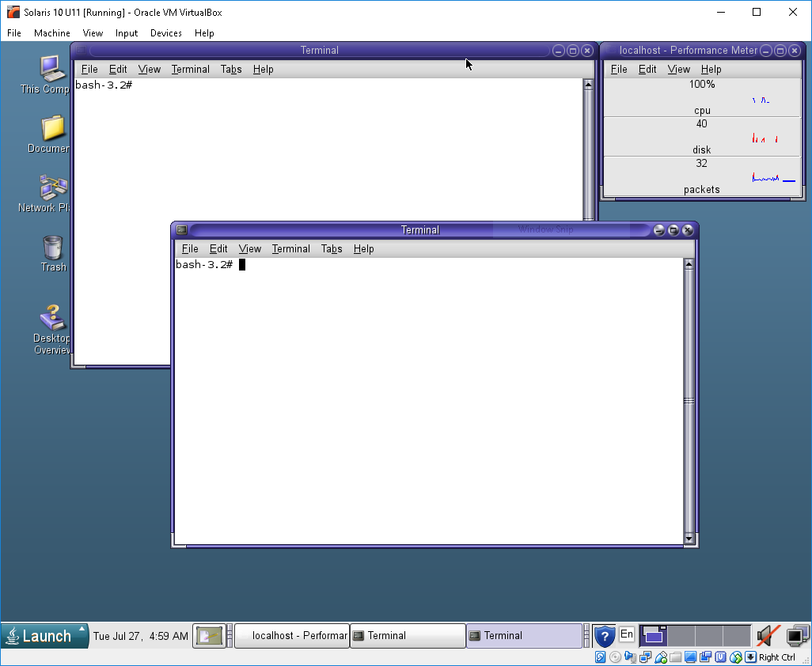
Task: Click the En input language indicator
Action: point(627,634)
